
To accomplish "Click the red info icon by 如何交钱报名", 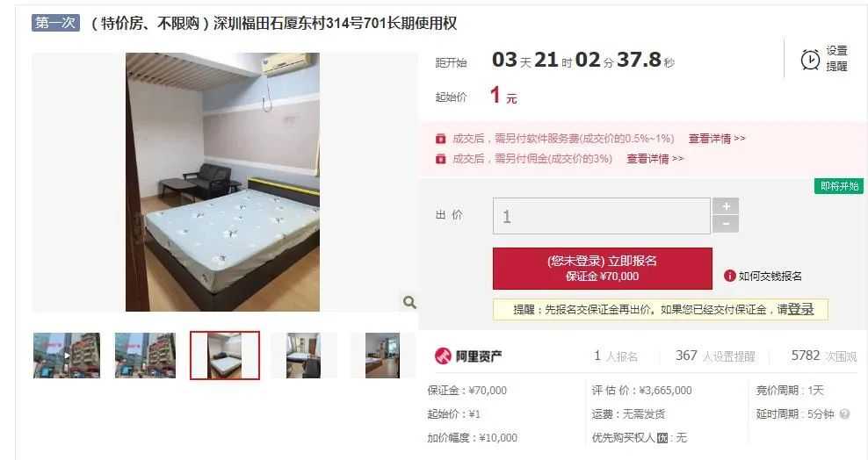I will pyautogui.click(x=729, y=276).
